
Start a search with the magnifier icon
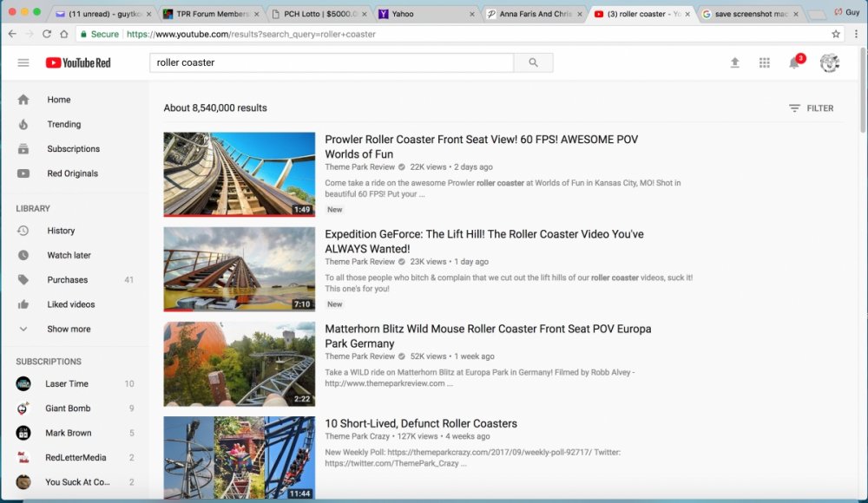click(x=533, y=62)
